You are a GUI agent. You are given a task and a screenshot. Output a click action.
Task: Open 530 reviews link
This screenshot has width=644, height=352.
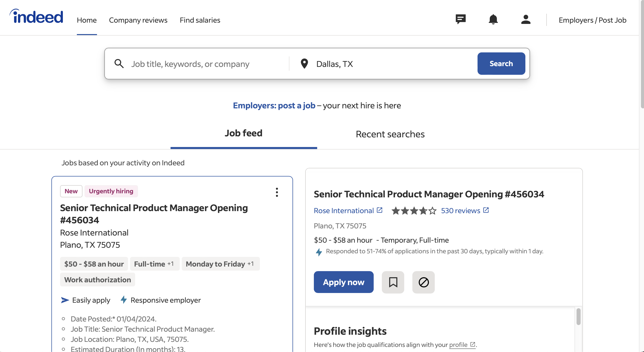pos(461,211)
